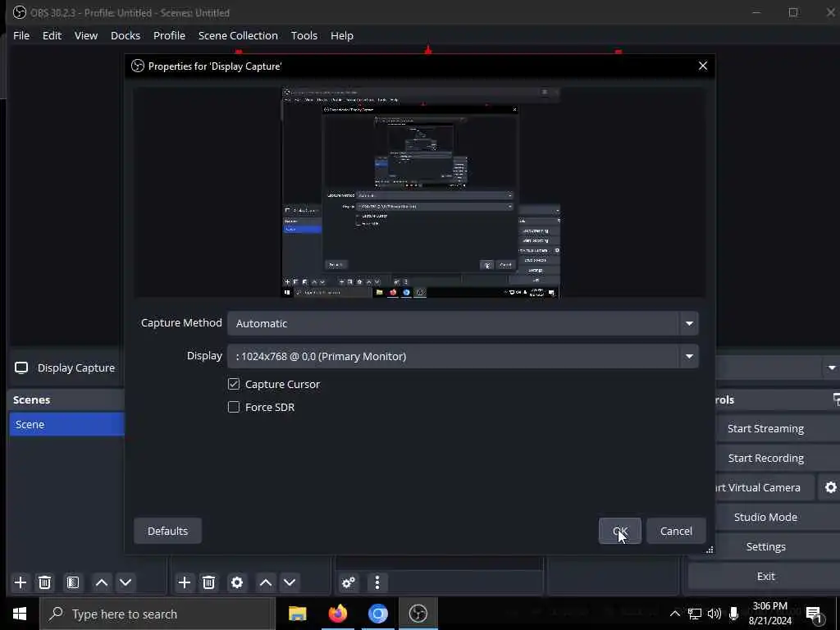Click the Scenes dock header
Viewport: 840px width, 630px height.
[x=67, y=399]
